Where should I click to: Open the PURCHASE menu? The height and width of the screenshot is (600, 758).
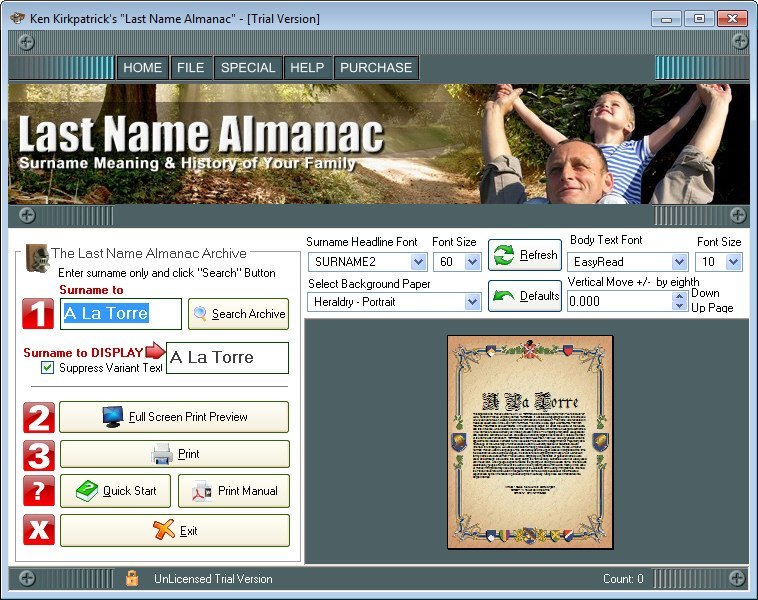click(376, 67)
